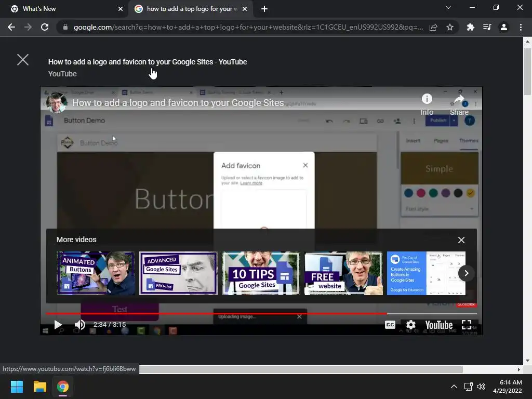The width and height of the screenshot is (532, 399).
Task: Open system volume in the tray
Action: point(481,387)
